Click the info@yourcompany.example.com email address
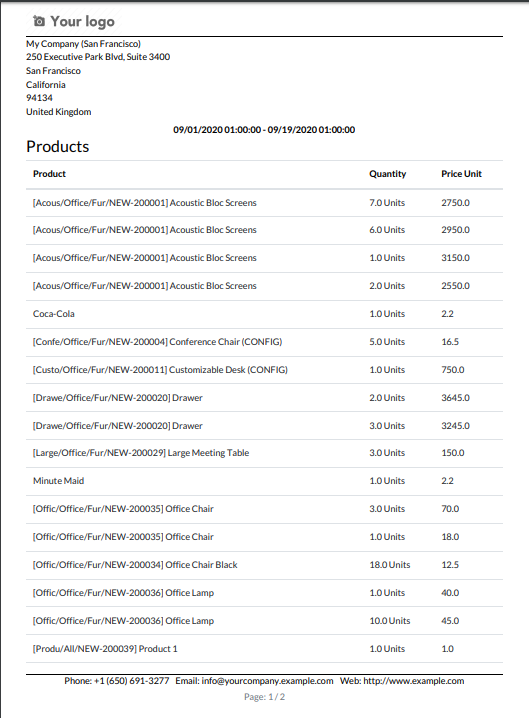Viewport: 529px width, 718px height. (267, 681)
